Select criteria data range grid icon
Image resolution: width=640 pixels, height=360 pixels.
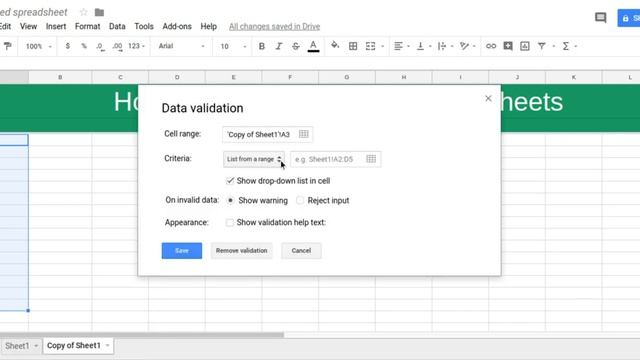pyautogui.click(x=371, y=159)
